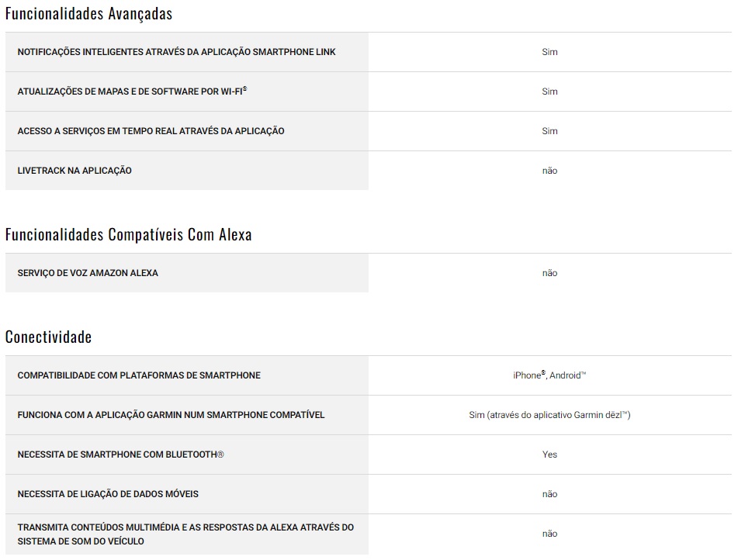Select the Serviço de Voz Amazon Alexa label
This screenshot has height=560, width=738.
88,273
